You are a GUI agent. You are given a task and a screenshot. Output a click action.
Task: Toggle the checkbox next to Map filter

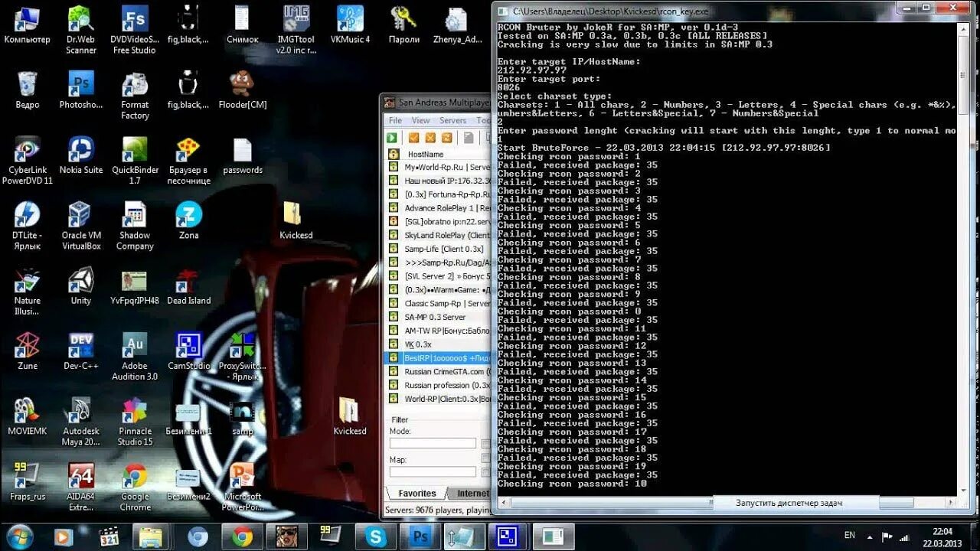point(485,471)
